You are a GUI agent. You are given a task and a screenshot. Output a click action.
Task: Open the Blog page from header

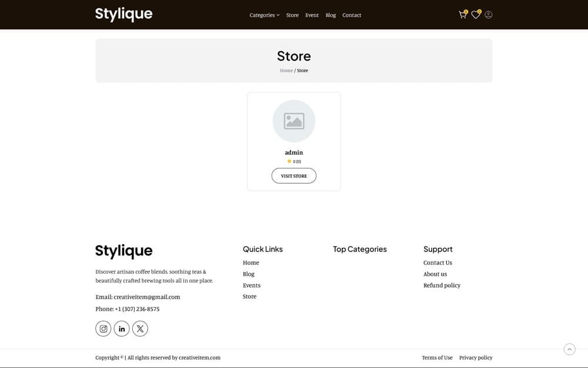pyautogui.click(x=330, y=15)
